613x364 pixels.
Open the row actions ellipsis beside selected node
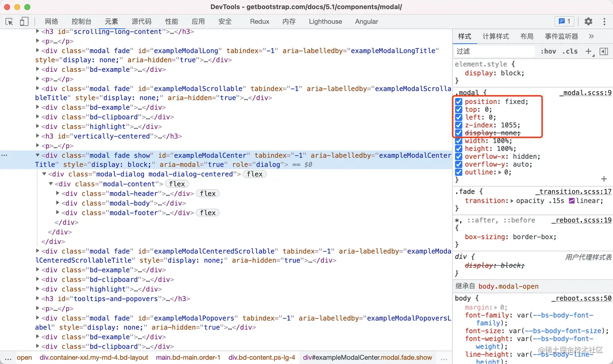click(x=4, y=155)
